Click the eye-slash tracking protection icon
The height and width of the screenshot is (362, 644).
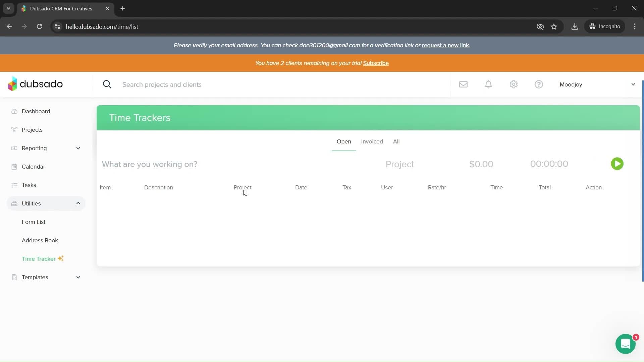click(x=540, y=26)
